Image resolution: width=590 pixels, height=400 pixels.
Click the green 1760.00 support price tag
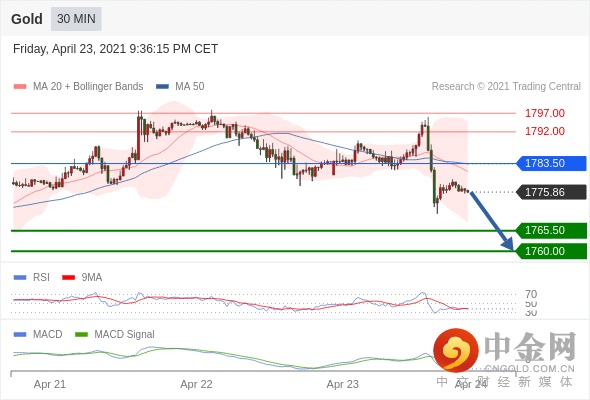coord(551,251)
